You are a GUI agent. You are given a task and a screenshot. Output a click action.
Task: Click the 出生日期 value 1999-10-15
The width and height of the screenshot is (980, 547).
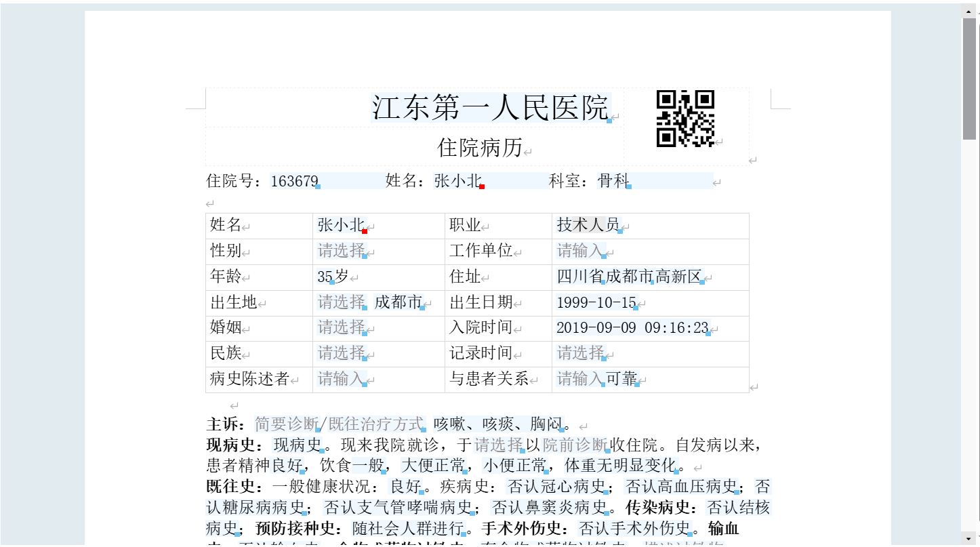point(596,302)
